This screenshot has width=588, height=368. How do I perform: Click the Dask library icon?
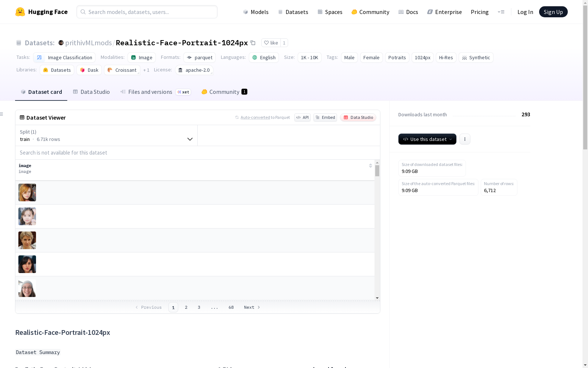(x=82, y=70)
